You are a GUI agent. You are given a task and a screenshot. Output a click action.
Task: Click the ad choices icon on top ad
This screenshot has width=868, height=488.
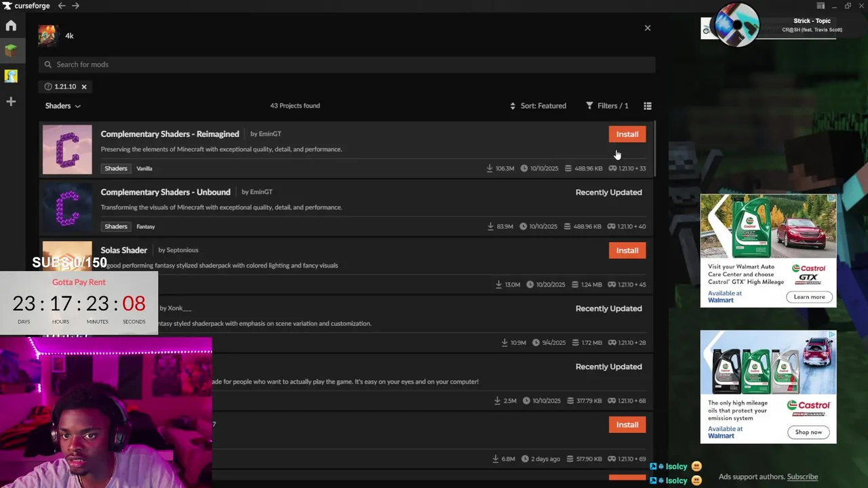click(x=832, y=199)
